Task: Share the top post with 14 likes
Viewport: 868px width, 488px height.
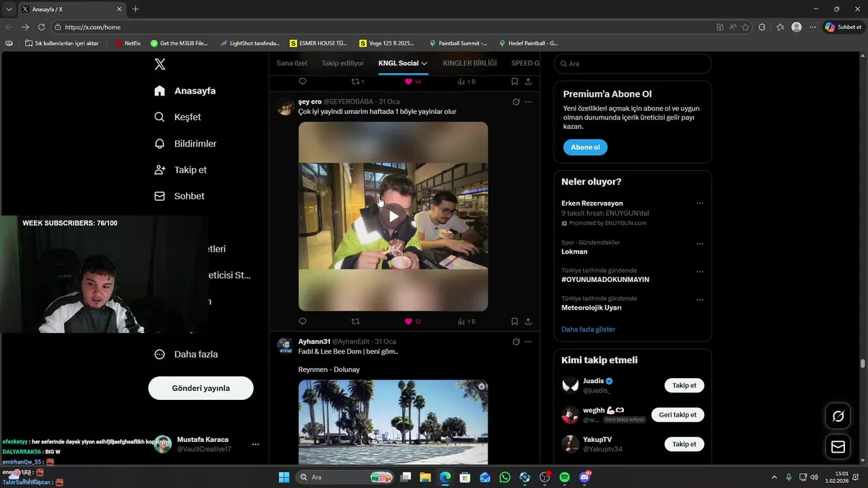Action: tap(528, 81)
